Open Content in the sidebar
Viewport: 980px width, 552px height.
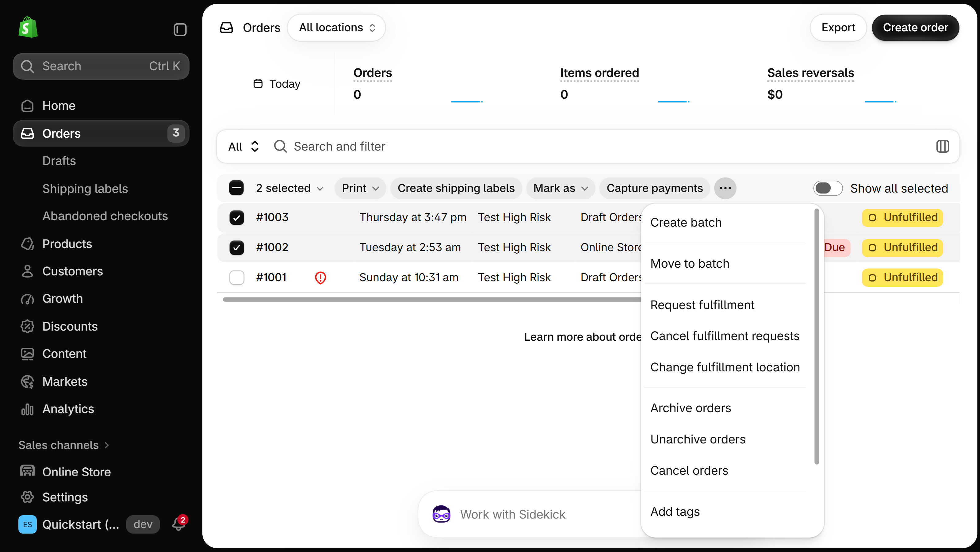(x=101, y=354)
